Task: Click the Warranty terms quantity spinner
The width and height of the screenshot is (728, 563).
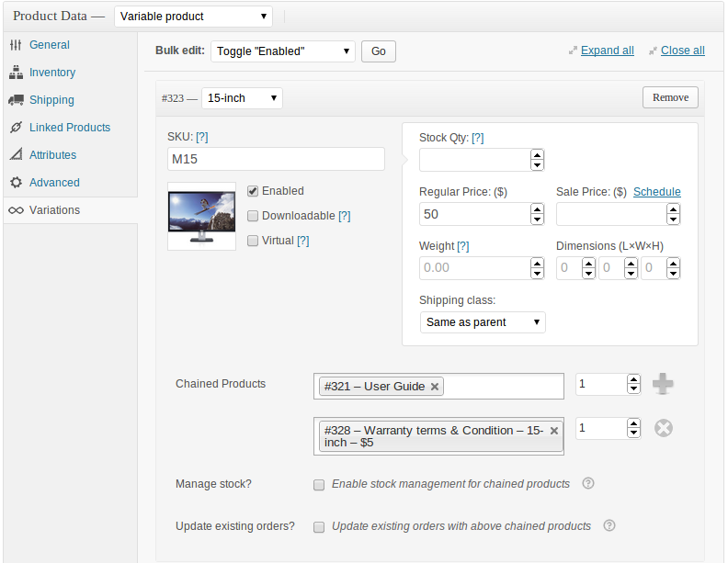Action: pos(633,428)
